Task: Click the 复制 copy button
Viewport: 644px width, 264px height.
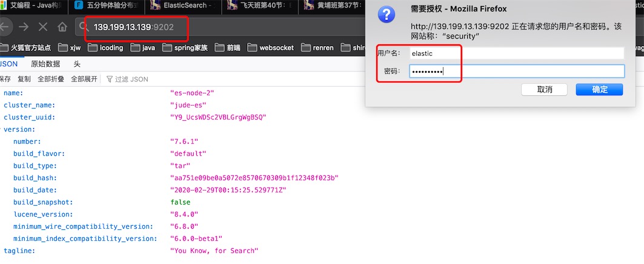Action: point(24,79)
